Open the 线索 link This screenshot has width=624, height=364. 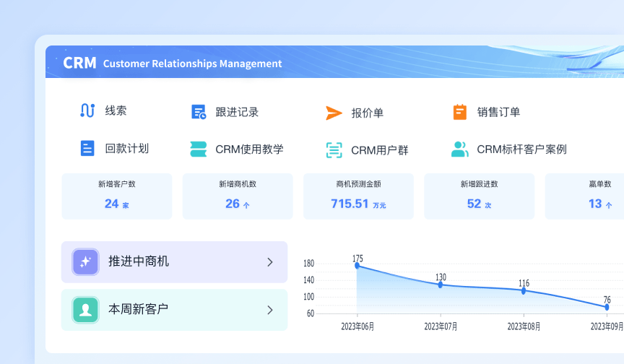coord(116,110)
